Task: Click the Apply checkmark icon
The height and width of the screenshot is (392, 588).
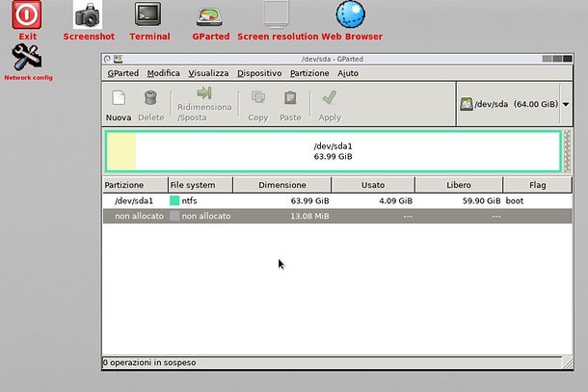Action: pyautogui.click(x=330, y=97)
